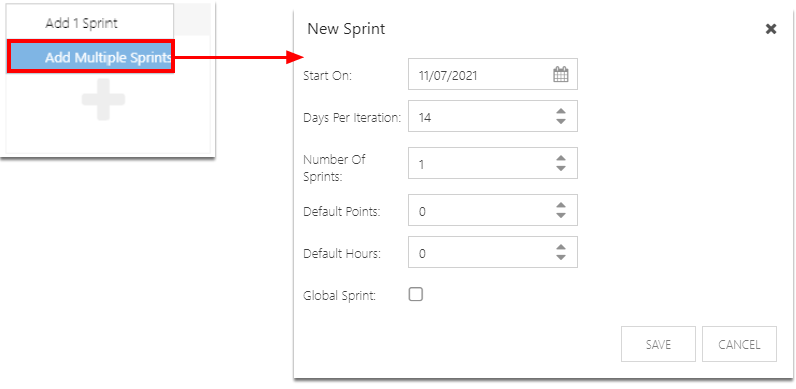
Task: Close New Sprint dialog with X
Action: pos(771,29)
